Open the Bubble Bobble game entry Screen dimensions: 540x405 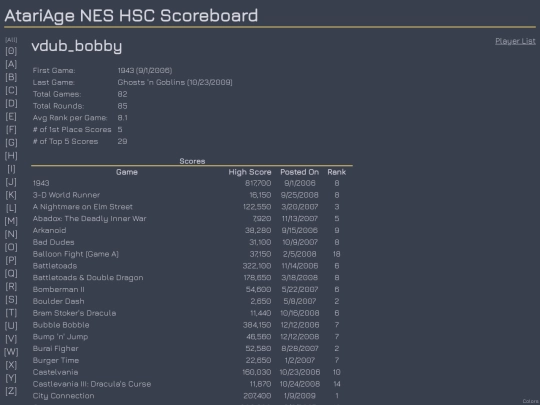pyautogui.click(x=61, y=325)
